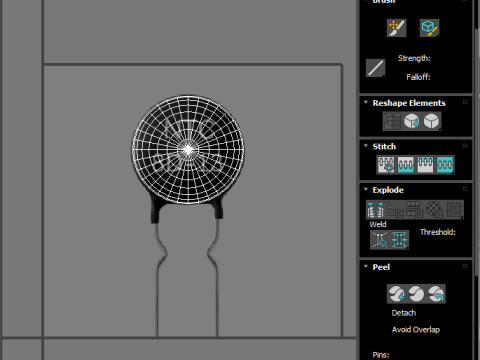Click the Target Weld icon
The height and width of the screenshot is (360, 480).
[x=380, y=240]
